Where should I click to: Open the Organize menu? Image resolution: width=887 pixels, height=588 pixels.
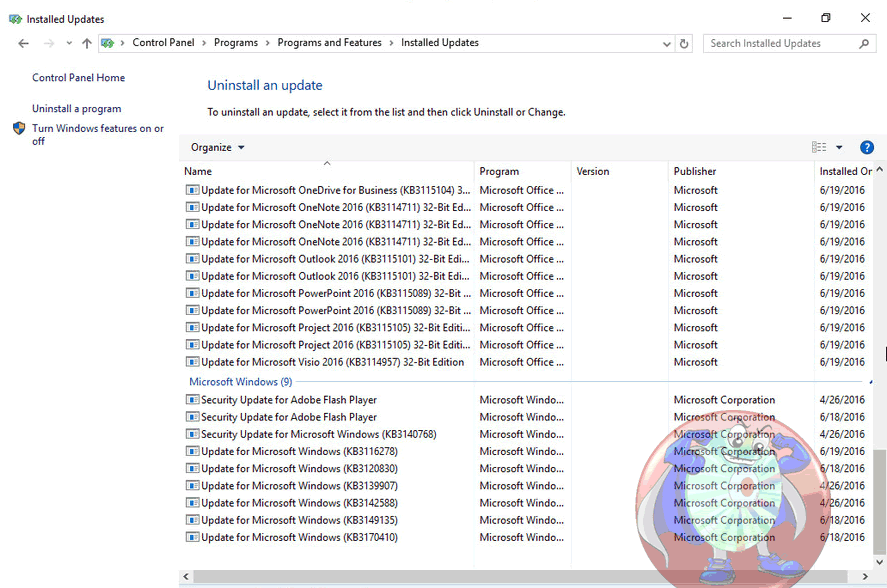pyautogui.click(x=217, y=147)
